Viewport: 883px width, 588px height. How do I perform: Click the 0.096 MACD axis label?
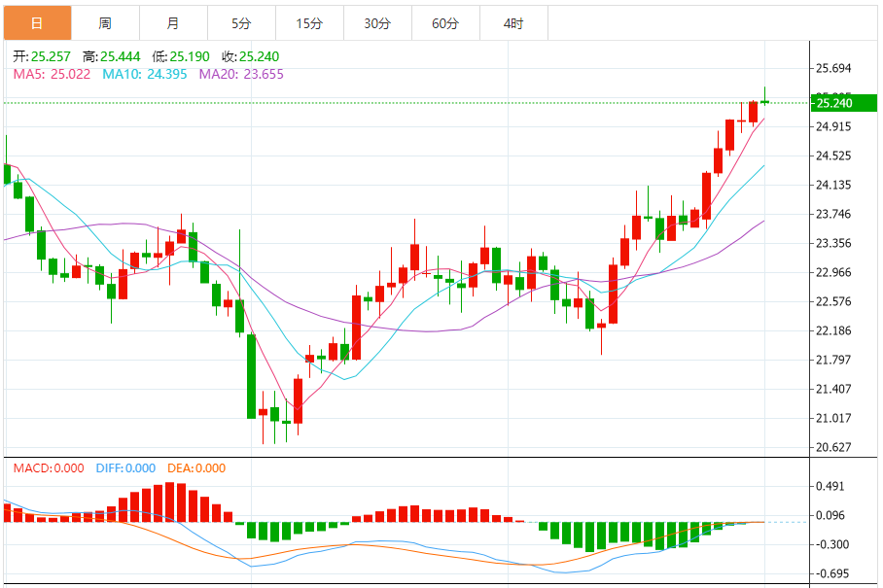pyautogui.click(x=830, y=515)
